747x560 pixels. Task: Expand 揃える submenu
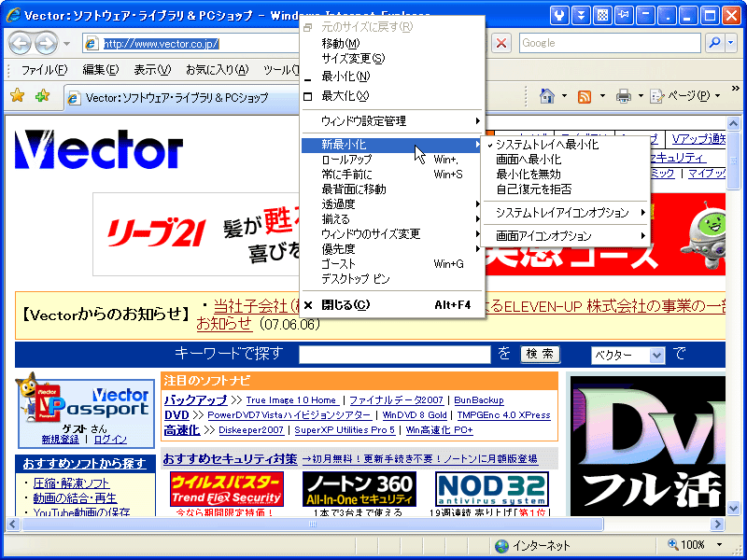pyautogui.click(x=392, y=219)
